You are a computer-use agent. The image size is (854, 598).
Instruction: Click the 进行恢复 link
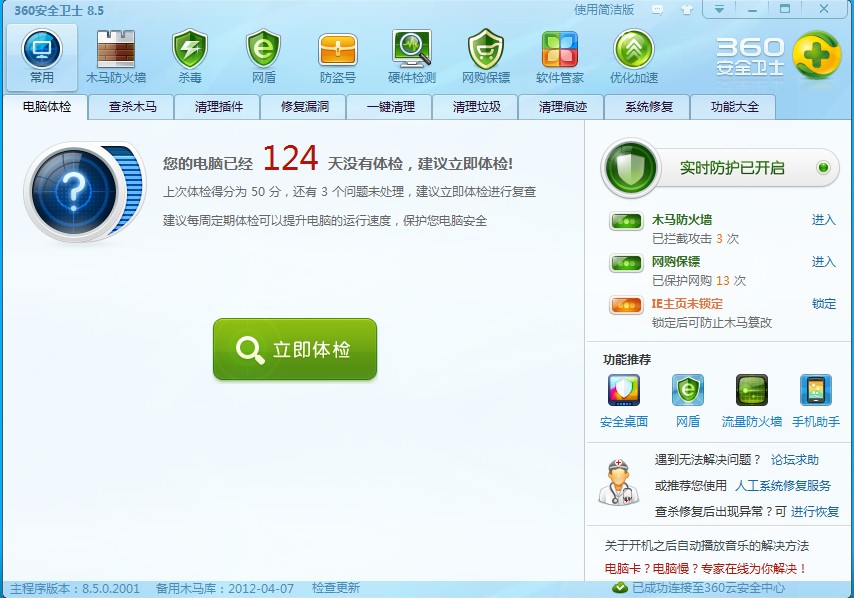pos(815,511)
